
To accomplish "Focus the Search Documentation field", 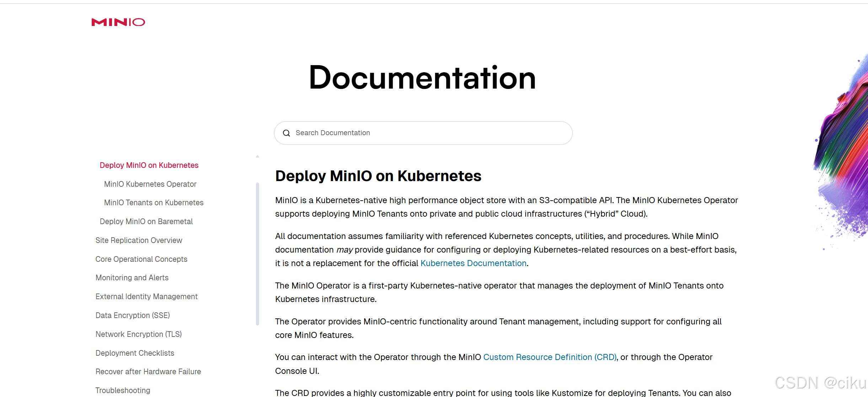I will (423, 133).
